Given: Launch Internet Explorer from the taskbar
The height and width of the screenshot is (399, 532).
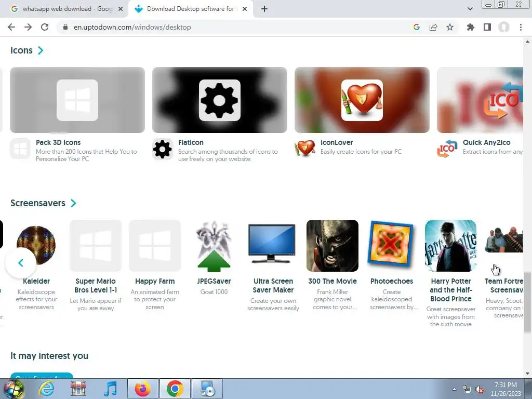Looking at the screenshot, I should point(46,389).
